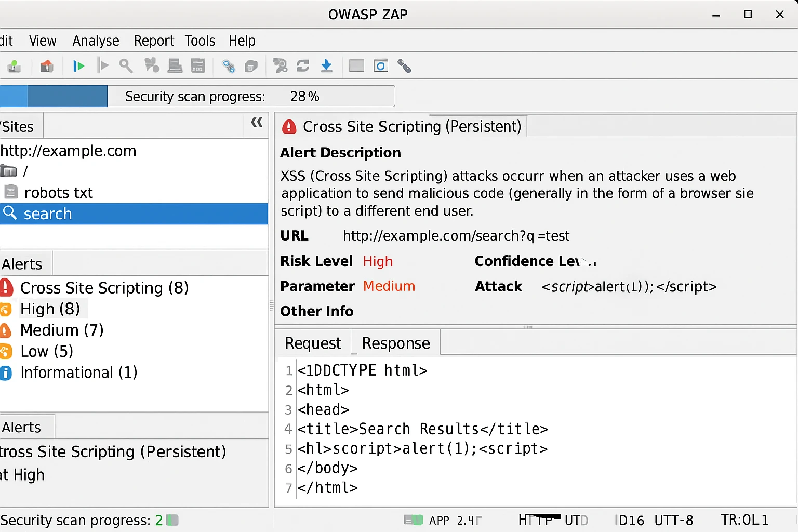Click the grey toolbar icon right of magnifier
Viewport: 798px width, 532px height.
tap(151, 65)
